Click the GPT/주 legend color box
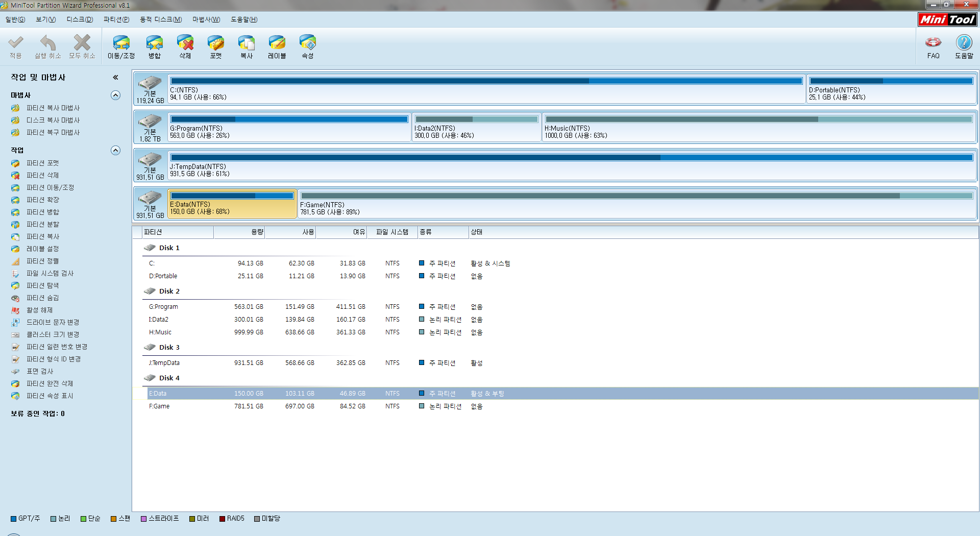This screenshot has width=980, height=536. [x=13, y=519]
